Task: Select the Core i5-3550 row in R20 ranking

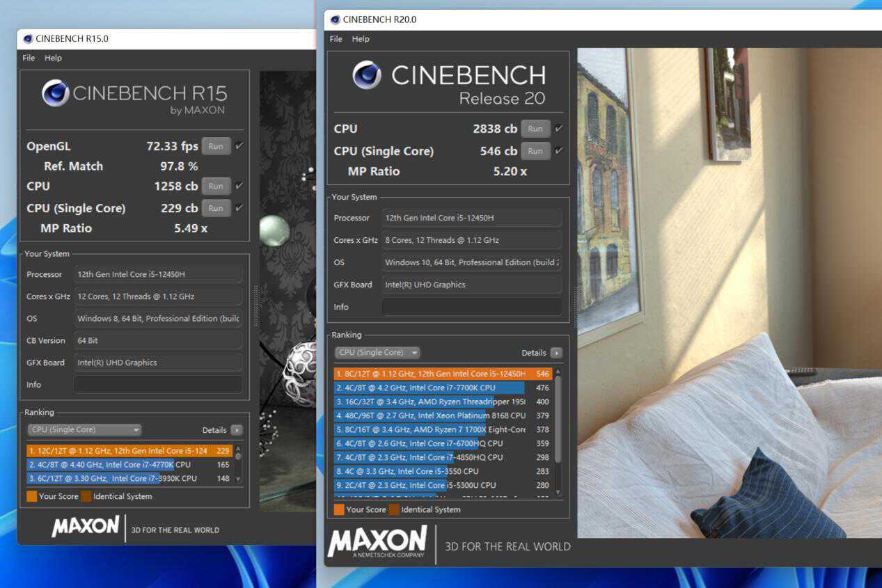Action: 443,471
